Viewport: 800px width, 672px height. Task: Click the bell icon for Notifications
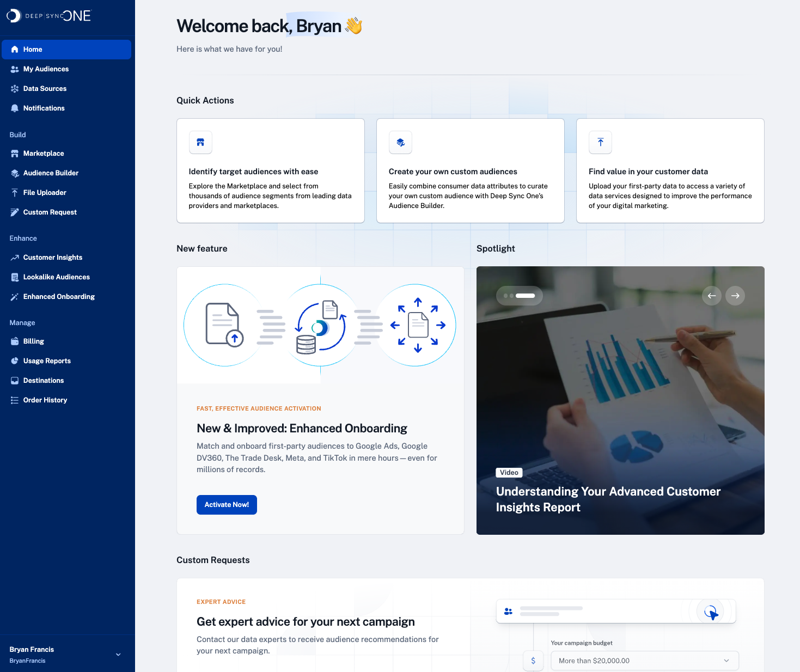[x=15, y=108]
